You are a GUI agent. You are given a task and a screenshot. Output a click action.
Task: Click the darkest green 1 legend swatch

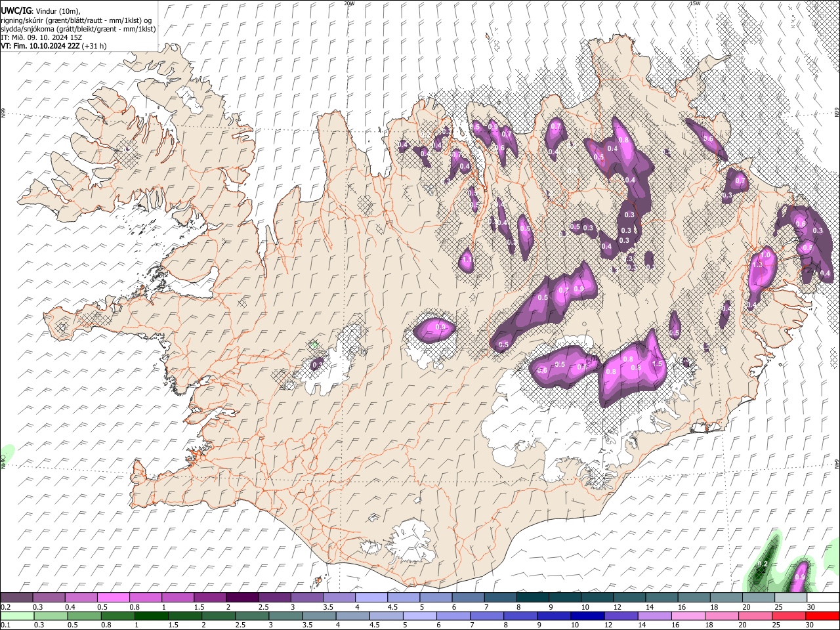[152, 616]
